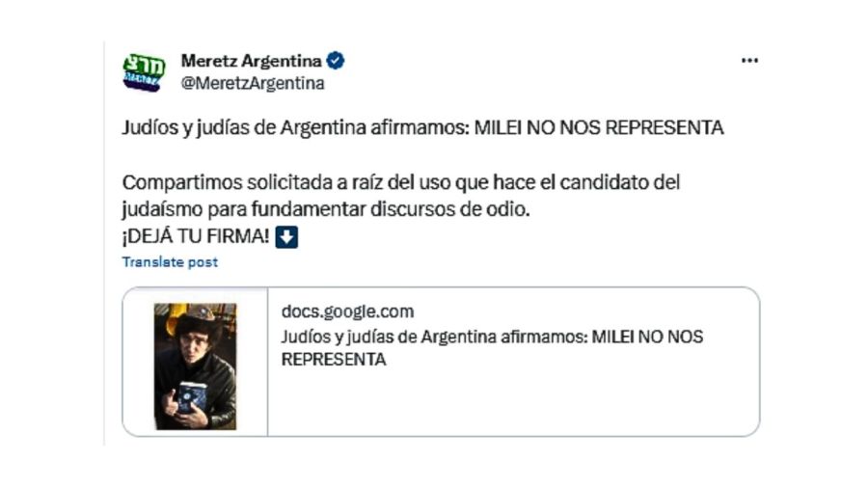Click the blue verified badge
Image resolution: width=868 pixels, height=487 pixels.
click(x=336, y=61)
